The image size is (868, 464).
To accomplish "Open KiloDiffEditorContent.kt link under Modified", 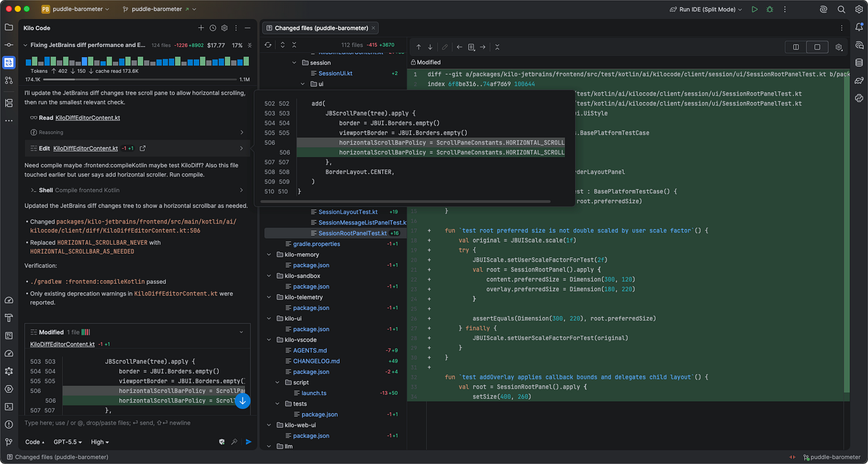I will coord(63,344).
